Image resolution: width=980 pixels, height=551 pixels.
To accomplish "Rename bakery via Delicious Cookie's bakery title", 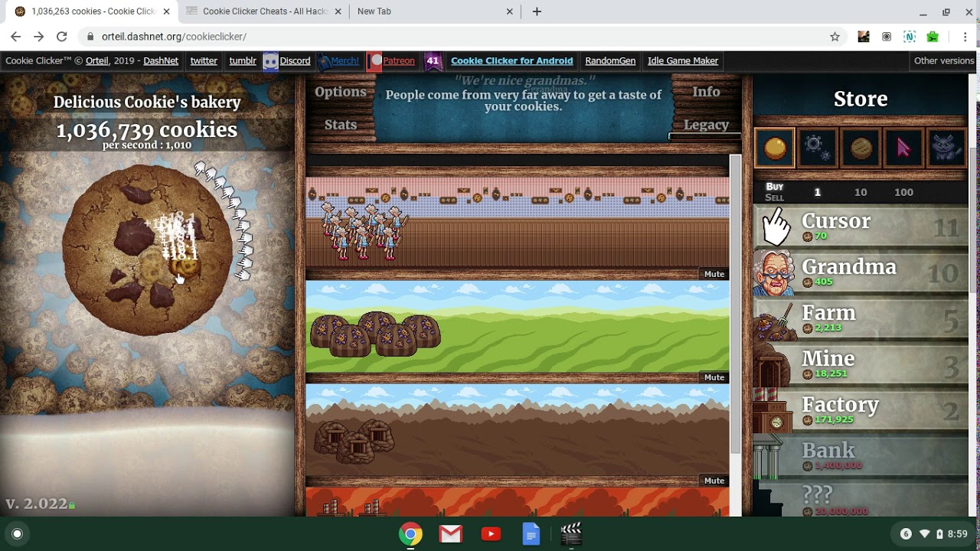I will [x=147, y=102].
